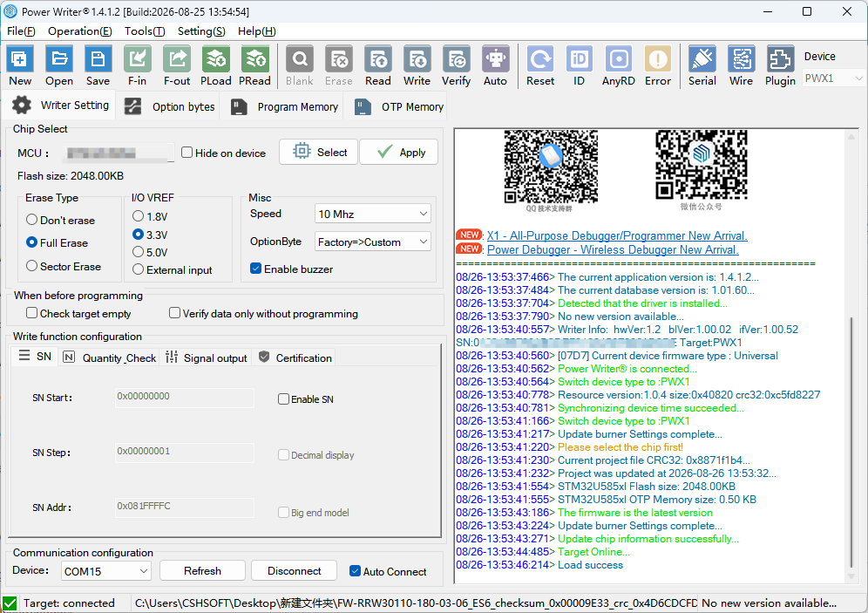Screen dimensions: 868x613
Task: Click the QQ support group QR code
Action: pyautogui.click(x=551, y=167)
